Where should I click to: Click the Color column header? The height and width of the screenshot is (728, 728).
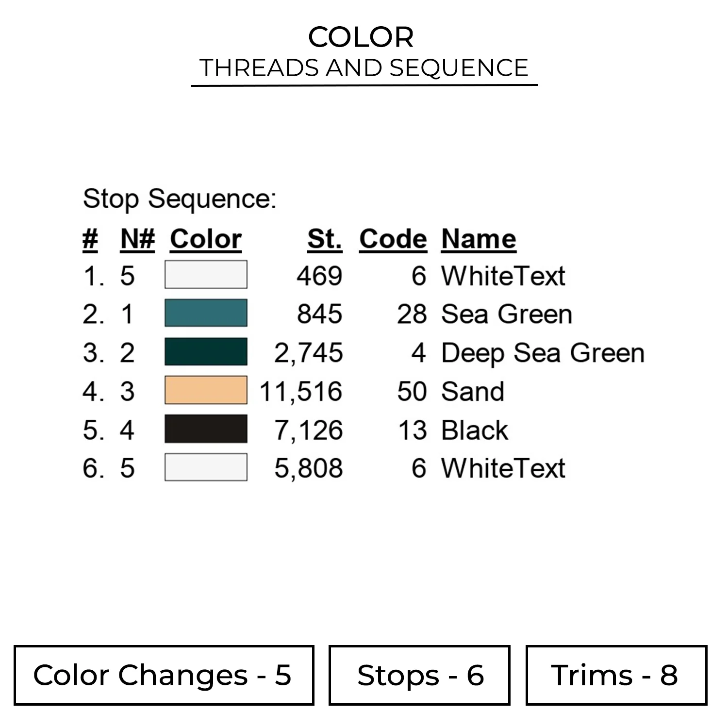(206, 239)
